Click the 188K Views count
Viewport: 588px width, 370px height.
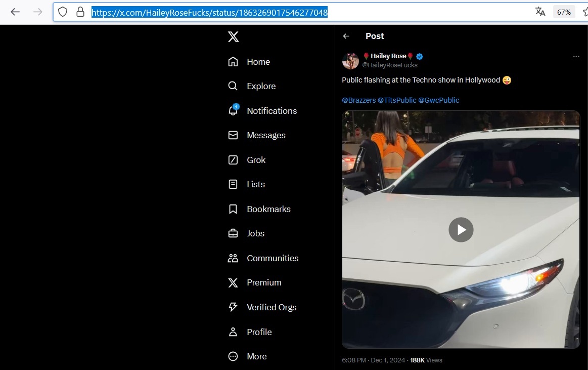point(426,360)
